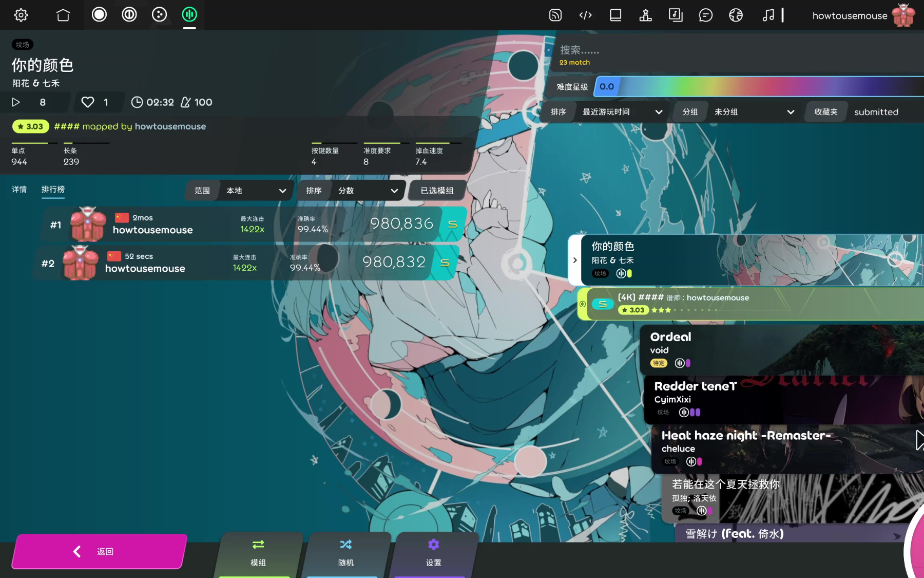Open the settings gear in top toolbar
Viewport: 924px width, 578px height.
(21, 15)
